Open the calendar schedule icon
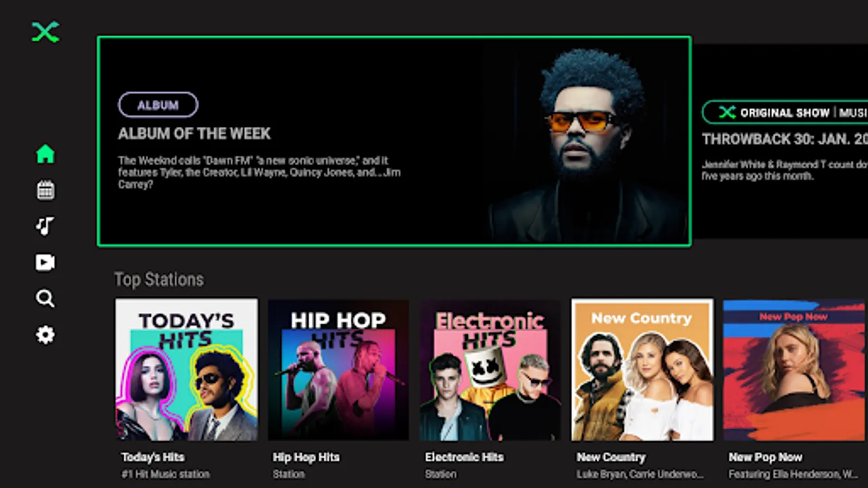 coord(46,190)
